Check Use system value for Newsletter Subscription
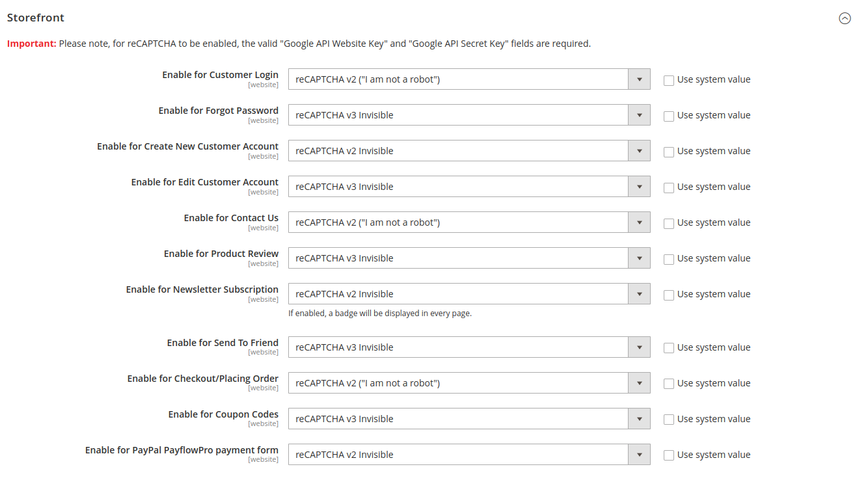This screenshot has height=482, width=868. tap(669, 295)
